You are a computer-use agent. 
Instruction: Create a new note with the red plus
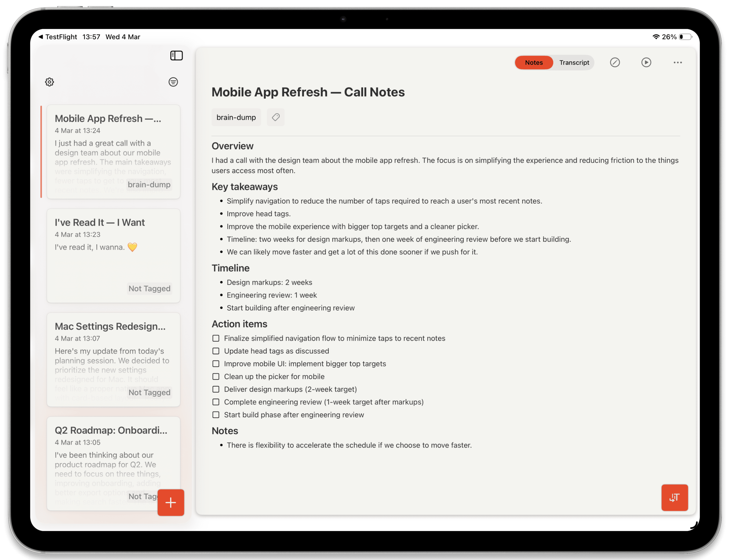[x=171, y=502]
